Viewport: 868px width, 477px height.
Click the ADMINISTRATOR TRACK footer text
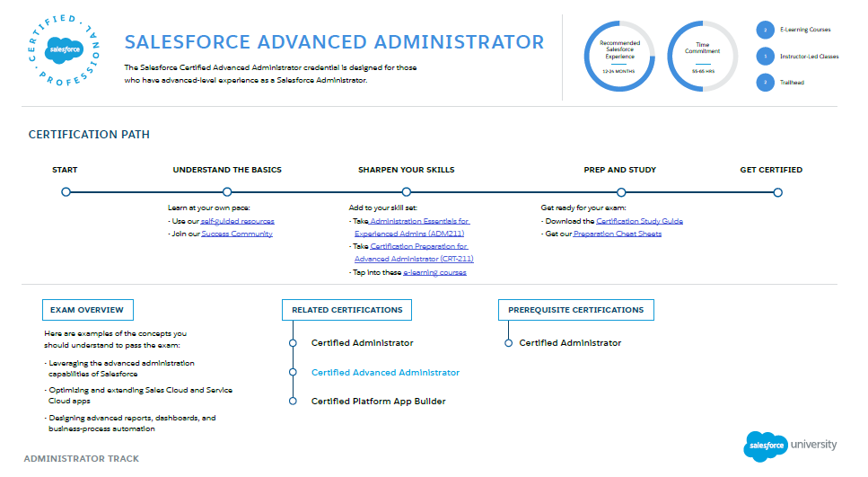(82, 459)
